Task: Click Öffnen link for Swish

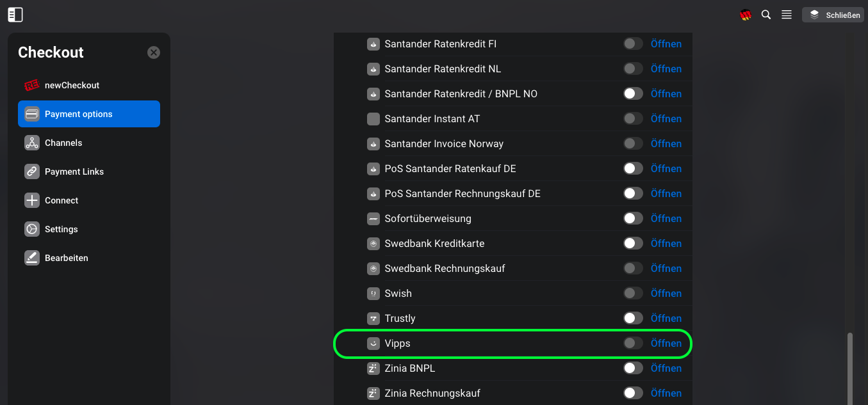Action: pyautogui.click(x=666, y=294)
